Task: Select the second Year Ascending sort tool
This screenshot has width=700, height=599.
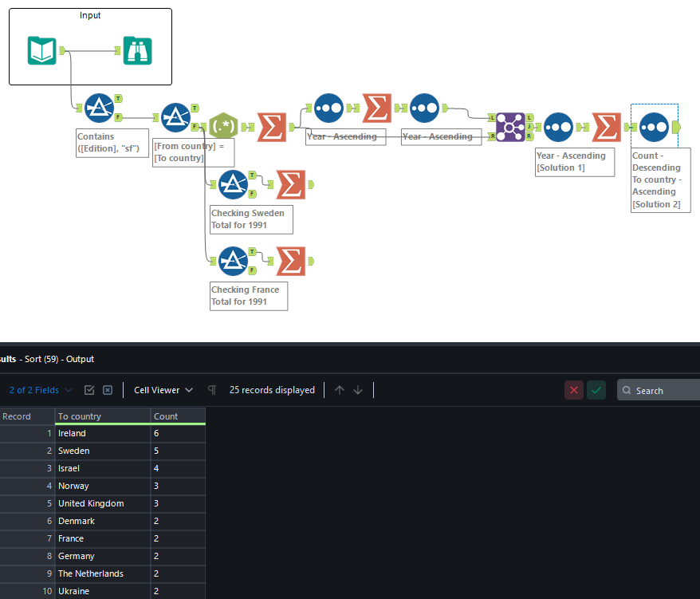Action: tap(425, 108)
